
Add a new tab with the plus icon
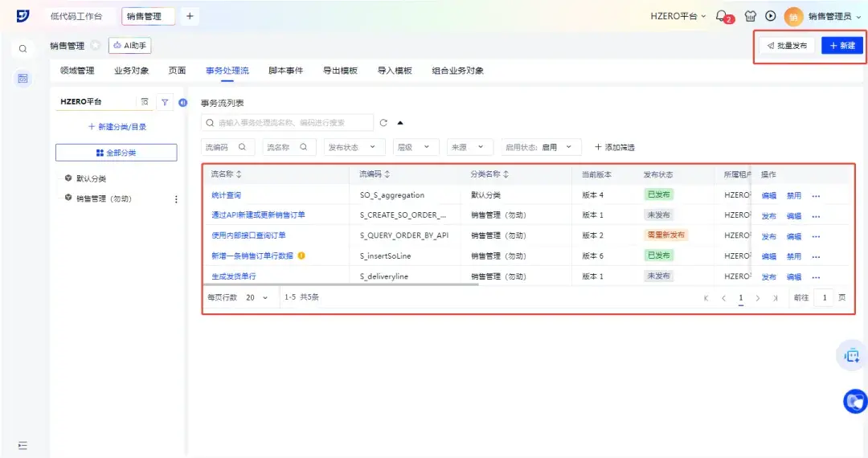click(x=190, y=16)
